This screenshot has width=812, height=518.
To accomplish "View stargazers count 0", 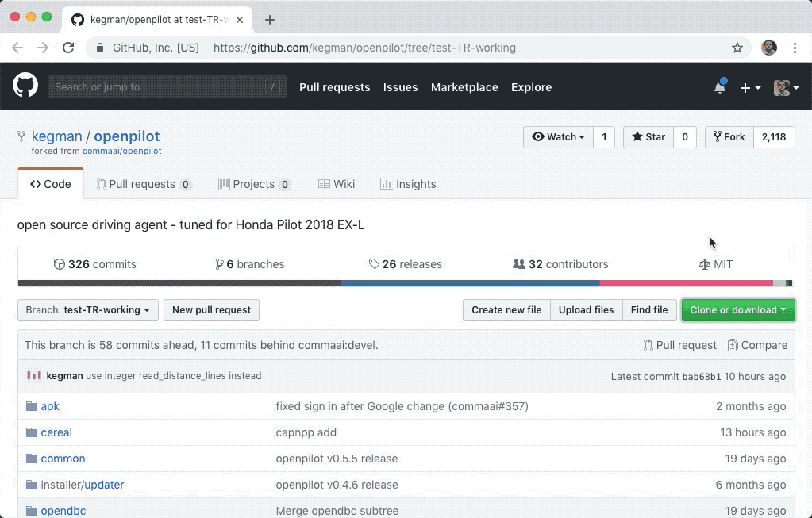I will 685,137.
